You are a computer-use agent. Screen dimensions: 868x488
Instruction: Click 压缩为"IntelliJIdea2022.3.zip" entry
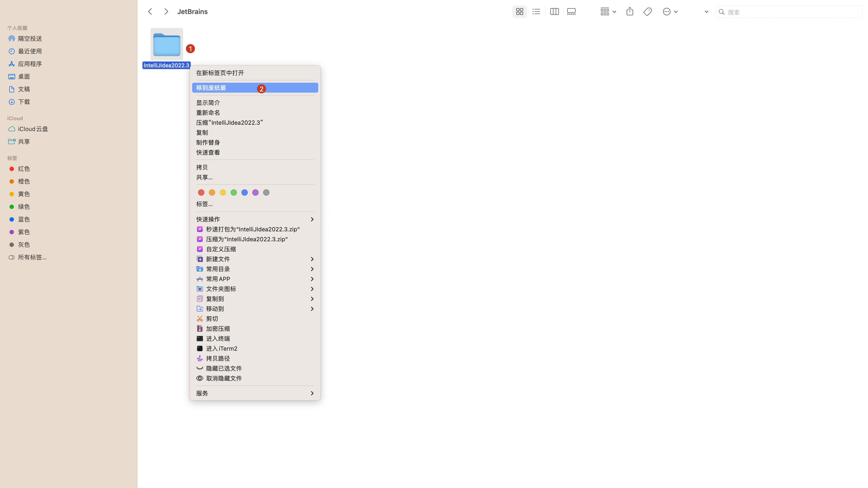click(x=255, y=239)
